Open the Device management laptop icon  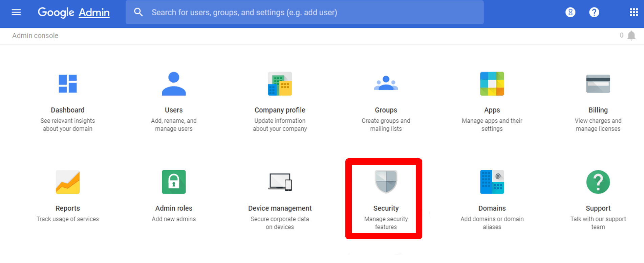pyautogui.click(x=280, y=182)
